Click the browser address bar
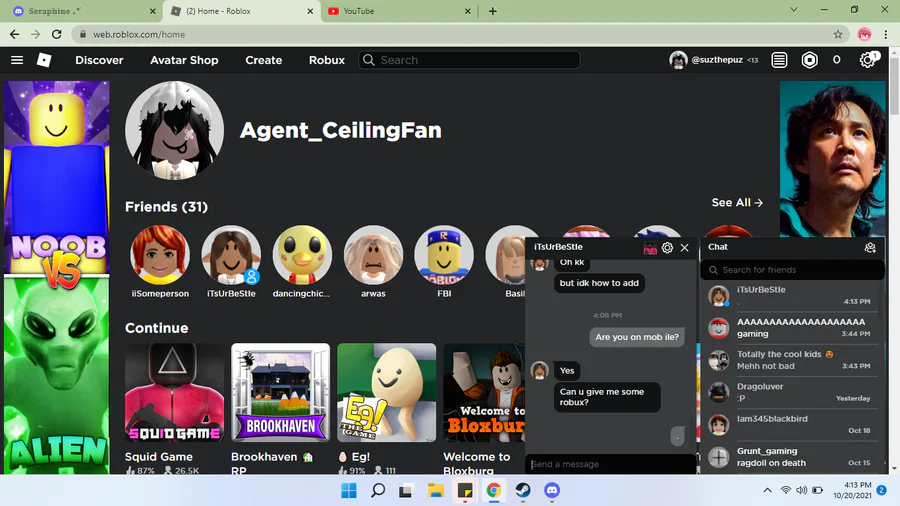This screenshot has height=506, width=900. [x=457, y=34]
